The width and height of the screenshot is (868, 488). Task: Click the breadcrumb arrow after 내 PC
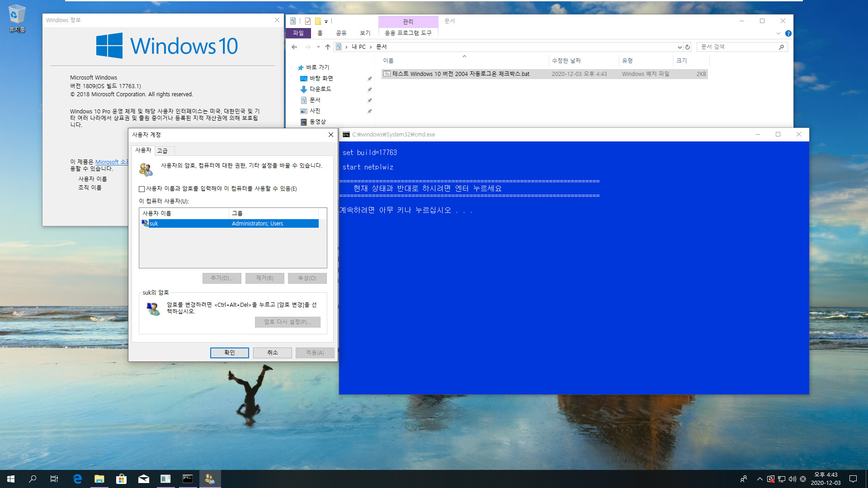371,47
